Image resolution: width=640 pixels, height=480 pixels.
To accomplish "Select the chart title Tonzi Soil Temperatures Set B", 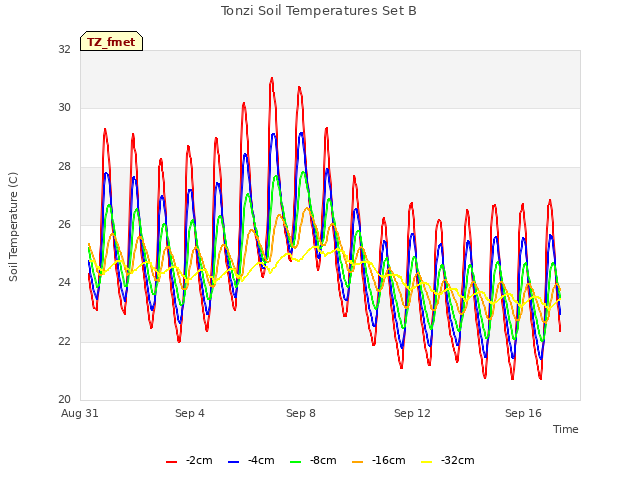I will point(319,11).
